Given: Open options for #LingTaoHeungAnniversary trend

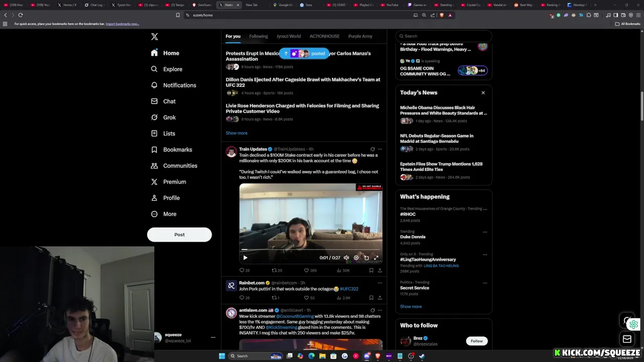Looking at the screenshot, I should point(485,254).
